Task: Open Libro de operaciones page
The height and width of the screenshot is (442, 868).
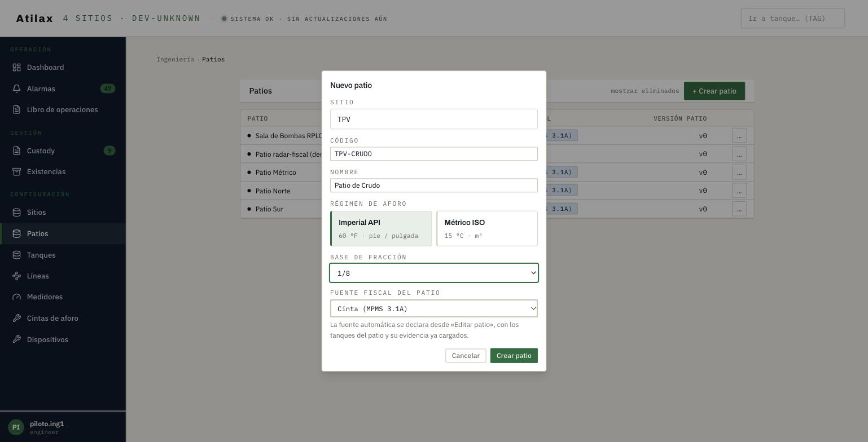Action: [63, 110]
